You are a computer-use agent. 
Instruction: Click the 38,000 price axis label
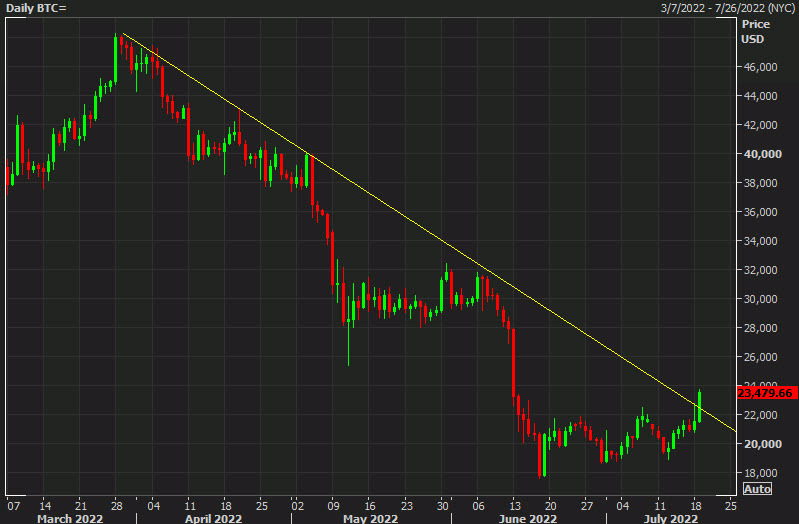tap(760, 183)
